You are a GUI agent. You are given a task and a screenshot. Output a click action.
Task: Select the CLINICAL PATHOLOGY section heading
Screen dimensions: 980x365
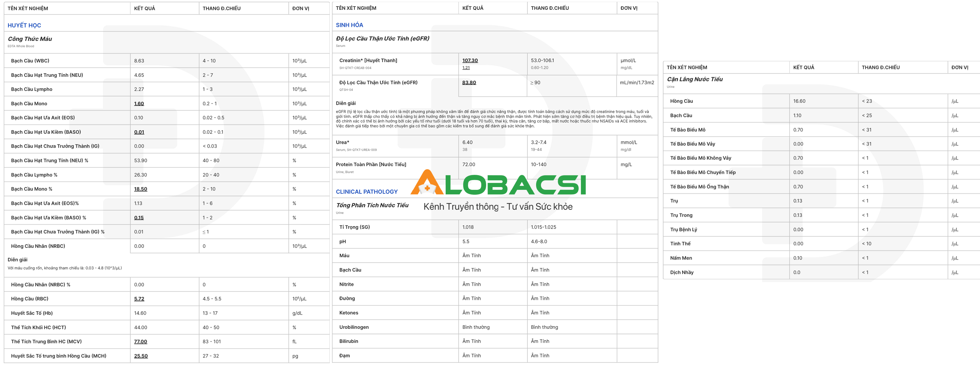pyautogui.click(x=366, y=192)
